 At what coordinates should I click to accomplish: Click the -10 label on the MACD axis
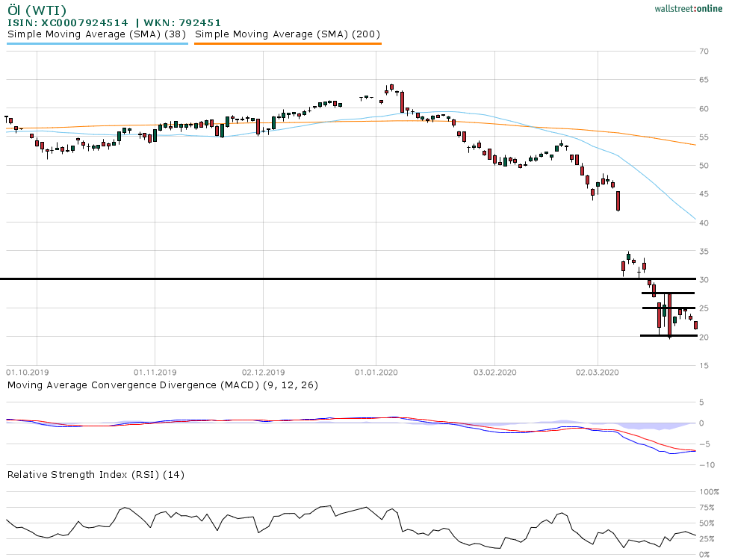[x=704, y=464]
